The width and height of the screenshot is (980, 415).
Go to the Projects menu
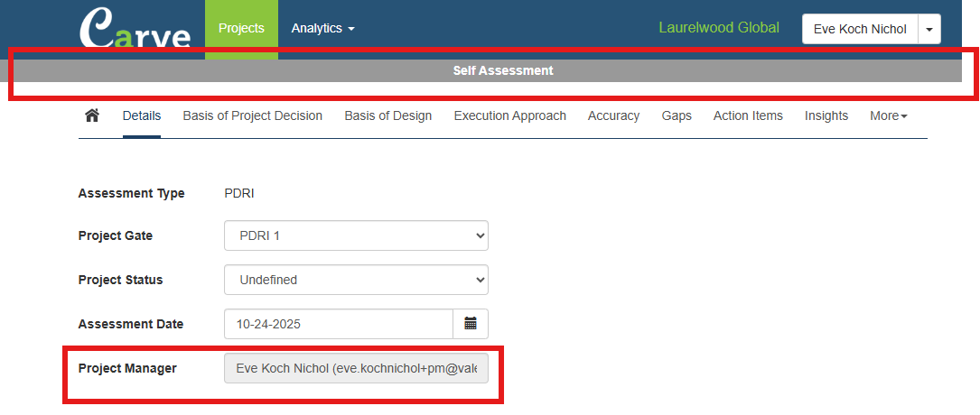(x=241, y=29)
